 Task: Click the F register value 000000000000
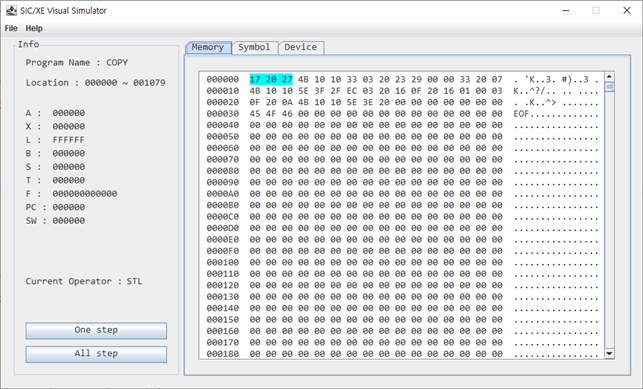point(85,193)
